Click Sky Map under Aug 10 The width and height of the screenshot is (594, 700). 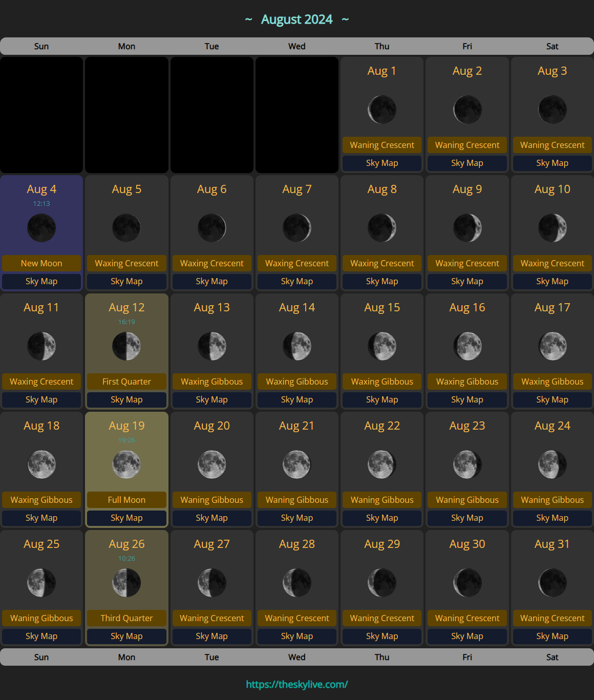click(552, 281)
